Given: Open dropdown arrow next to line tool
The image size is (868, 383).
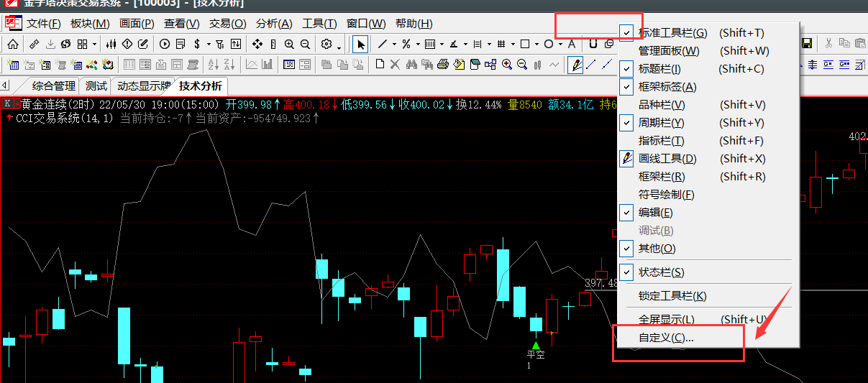Looking at the screenshot, I should pyautogui.click(x=394, y=45).
